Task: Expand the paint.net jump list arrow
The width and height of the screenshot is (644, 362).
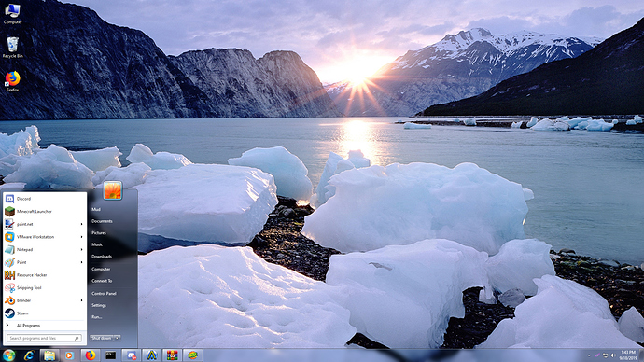Action: click(x=81, y=224)
